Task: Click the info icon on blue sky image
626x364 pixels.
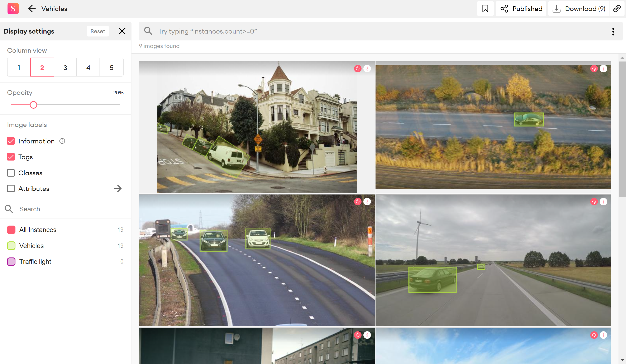Action: tap(603, 335)
